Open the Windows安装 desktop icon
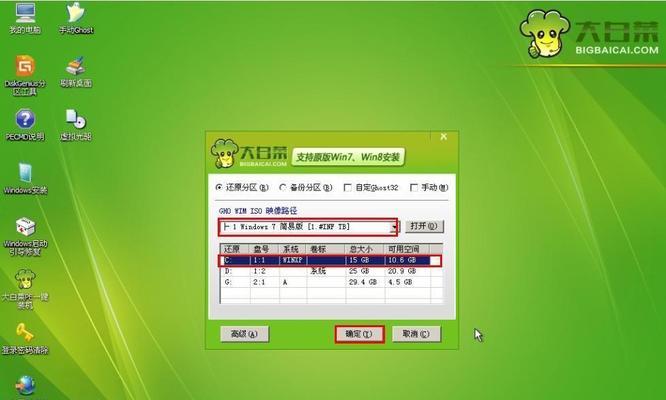The image size is (666, 400). [25, 178]
